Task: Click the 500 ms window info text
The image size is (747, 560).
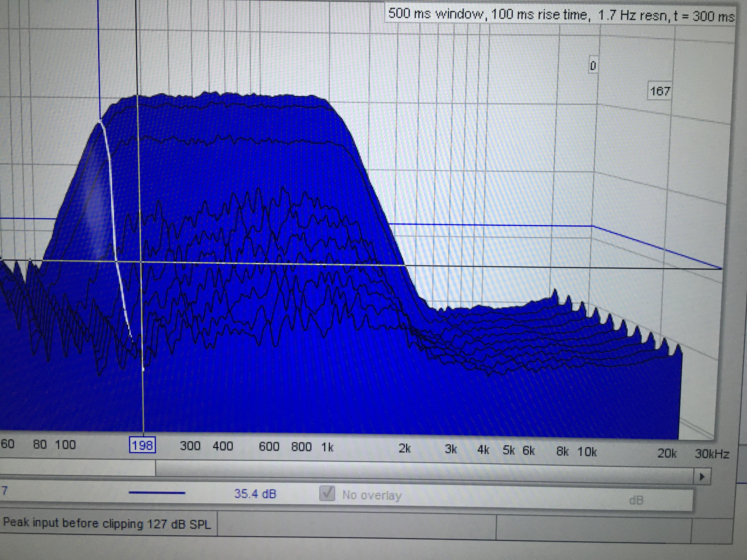Action: coord(561,15)
